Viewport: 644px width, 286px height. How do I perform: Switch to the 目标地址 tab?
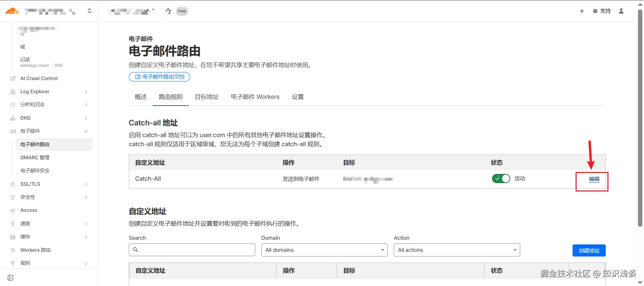click(x=207, y=97)
